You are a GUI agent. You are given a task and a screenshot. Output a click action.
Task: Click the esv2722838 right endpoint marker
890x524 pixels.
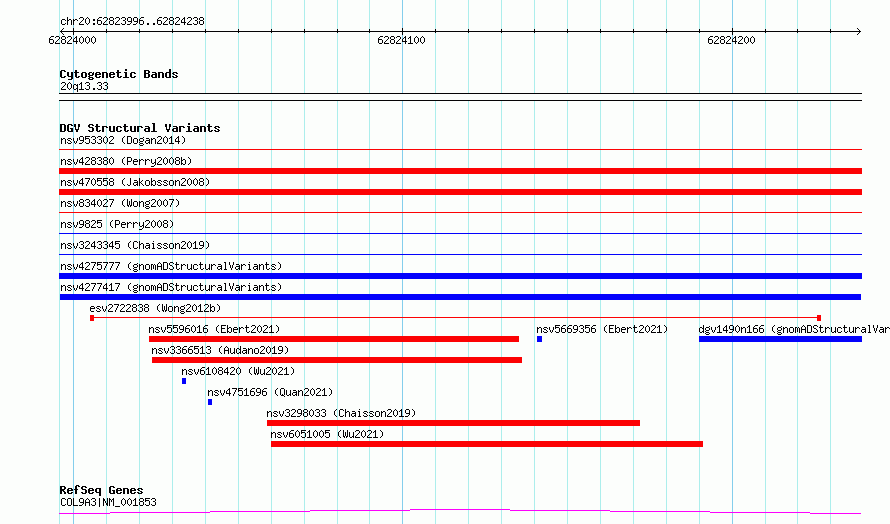tap(818, 318)
